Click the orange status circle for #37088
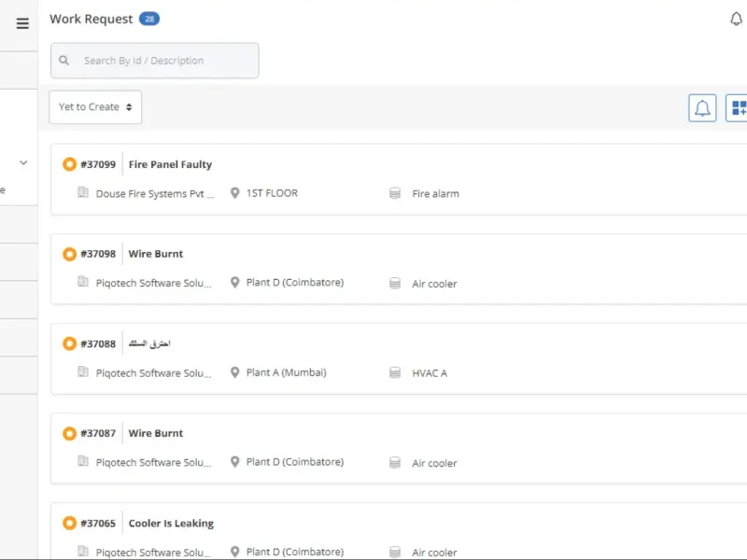The width and height of the screenshot is (747, 560). 69,343
